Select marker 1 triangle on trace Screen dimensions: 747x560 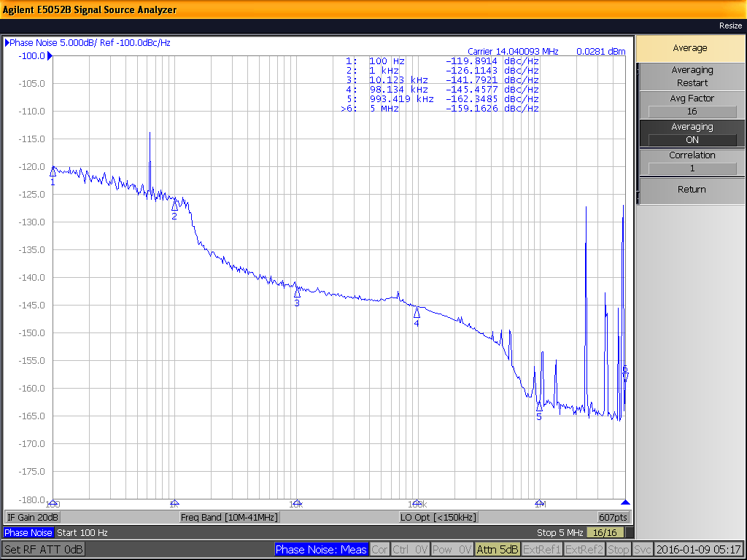tap(53, 172)
